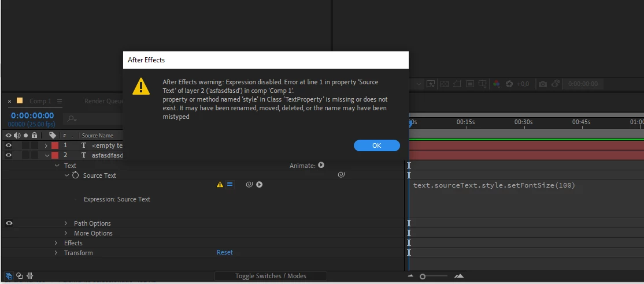Open the Show Channel RGB circles icon
644x284 pixels.
(497, 84)
